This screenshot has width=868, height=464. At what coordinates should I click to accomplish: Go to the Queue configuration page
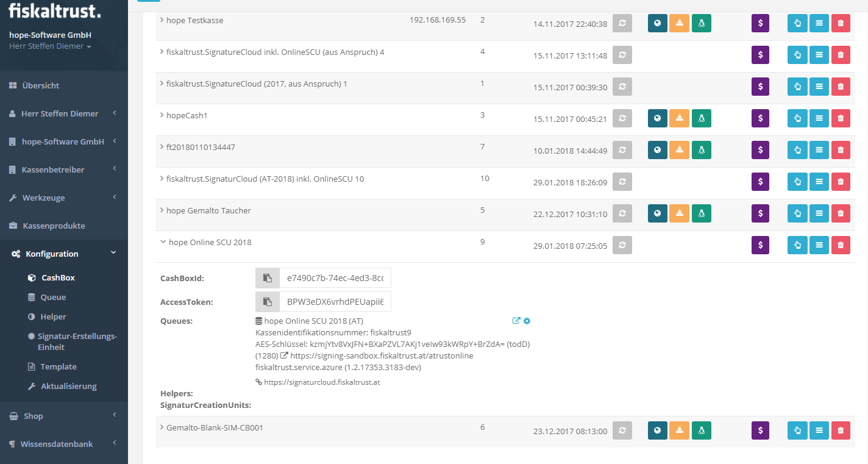[53, 297]
